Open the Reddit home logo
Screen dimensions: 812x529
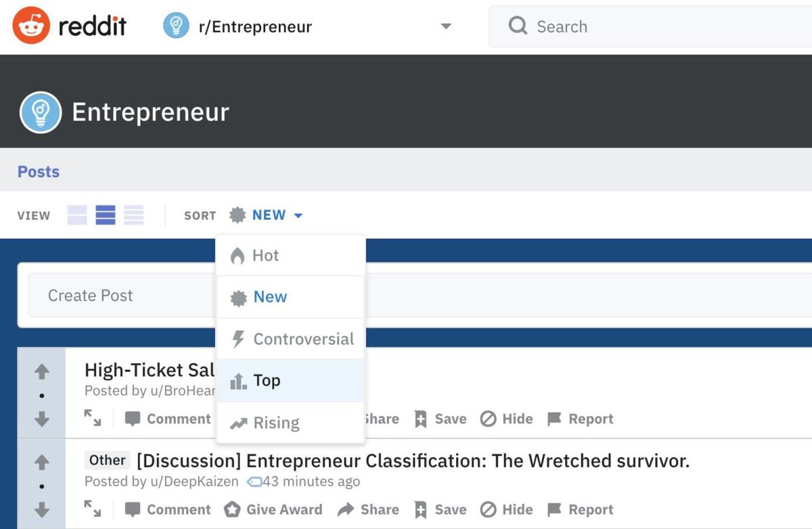click(69, 27)
